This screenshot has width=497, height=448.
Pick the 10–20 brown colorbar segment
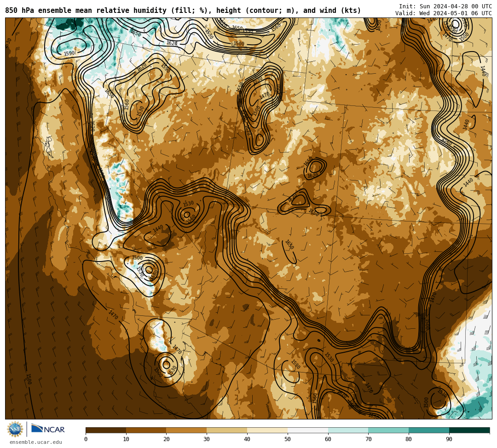click(146, 430)
